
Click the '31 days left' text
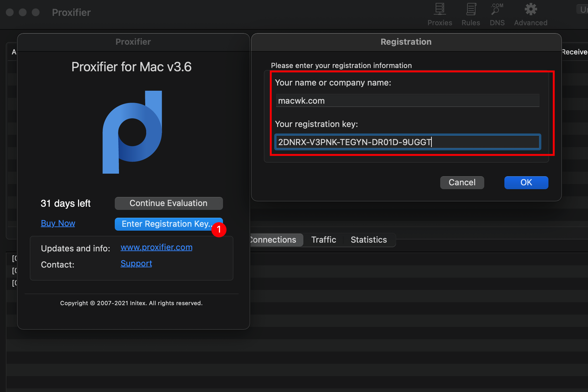(65, 203)
